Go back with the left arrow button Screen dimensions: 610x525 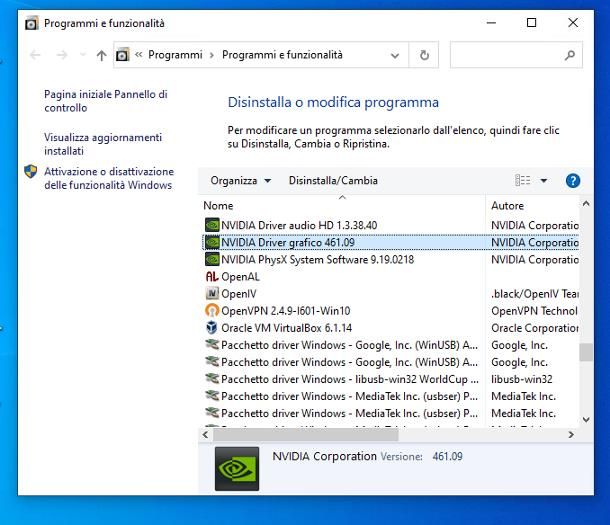35,55
